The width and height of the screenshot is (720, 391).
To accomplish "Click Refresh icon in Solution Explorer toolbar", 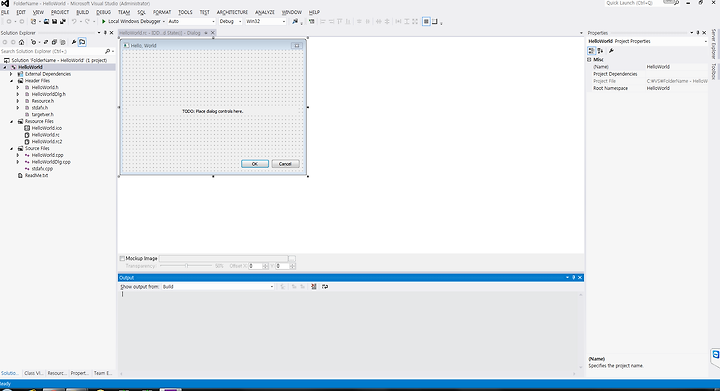I will coord(45,42).
